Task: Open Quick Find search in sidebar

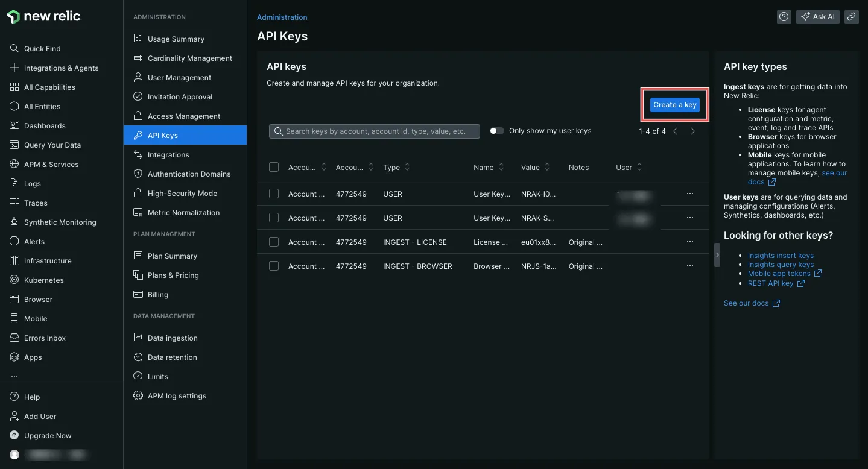Action: coord(35,49)
